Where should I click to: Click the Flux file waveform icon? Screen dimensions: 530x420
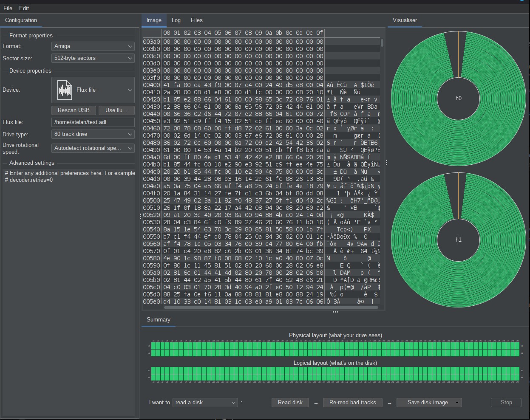65,90
